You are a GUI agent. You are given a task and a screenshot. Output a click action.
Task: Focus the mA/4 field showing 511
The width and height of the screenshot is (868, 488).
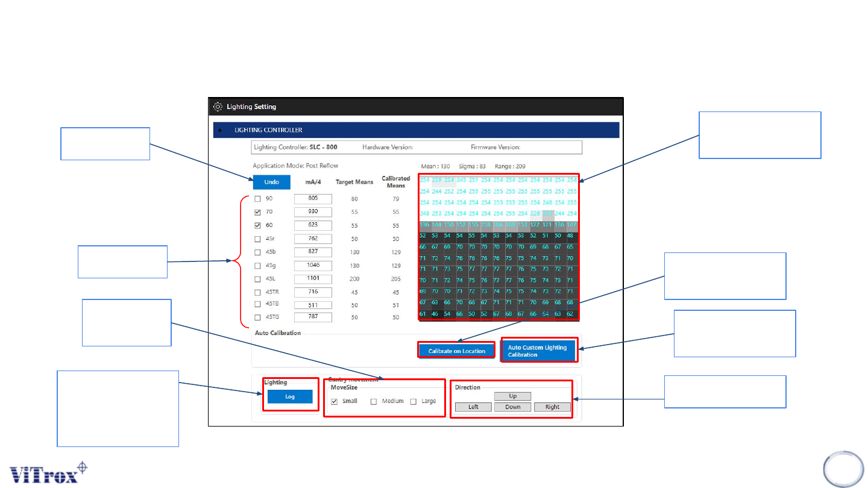pyautogui.click(x=313, y=304)
